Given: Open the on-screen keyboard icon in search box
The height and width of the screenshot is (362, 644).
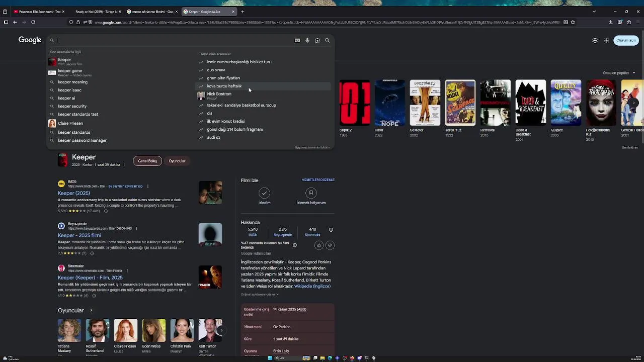Looking at the screenshot, I should [297, 40].
